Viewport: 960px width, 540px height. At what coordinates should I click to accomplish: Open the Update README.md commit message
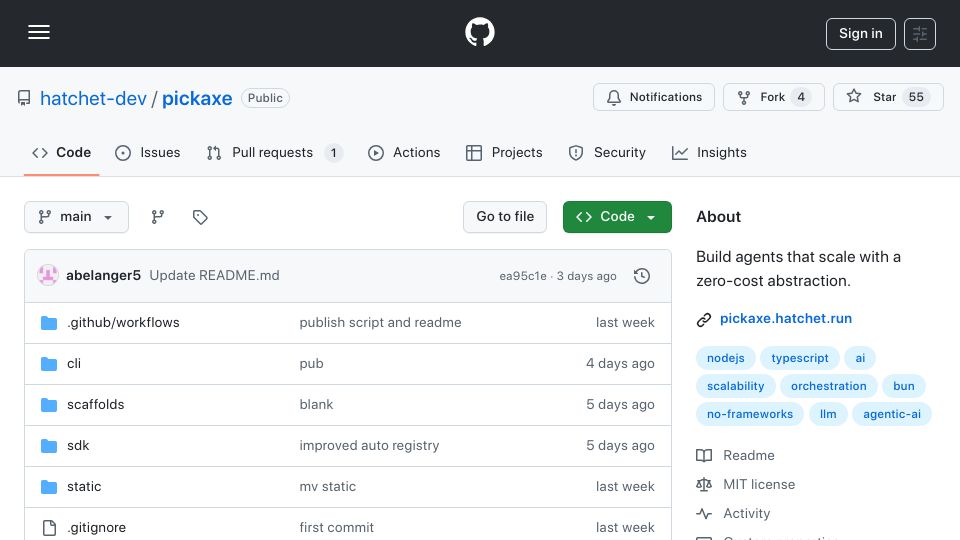click(x=214, y=276)
